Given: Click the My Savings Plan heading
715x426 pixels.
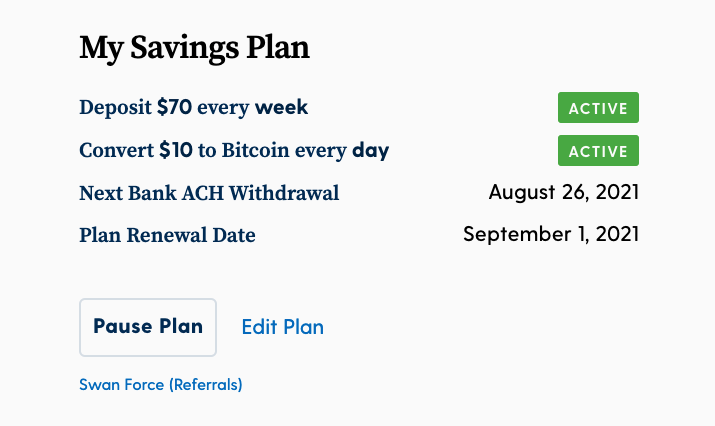Looking at the screenshot, I should (194, 47).
